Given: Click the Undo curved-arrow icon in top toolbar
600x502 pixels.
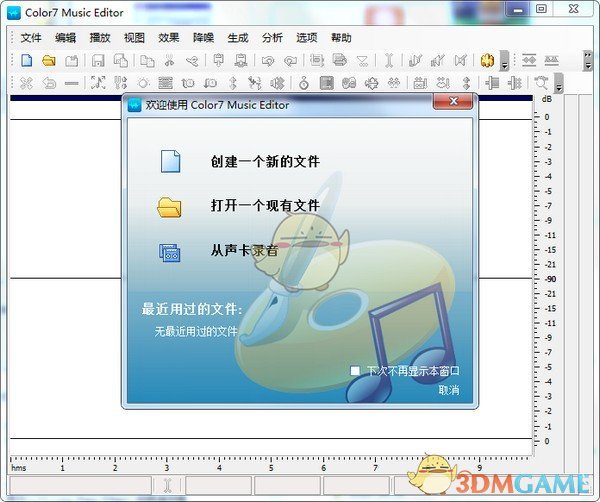Looking at the screenshot, I should pos(268,60).
